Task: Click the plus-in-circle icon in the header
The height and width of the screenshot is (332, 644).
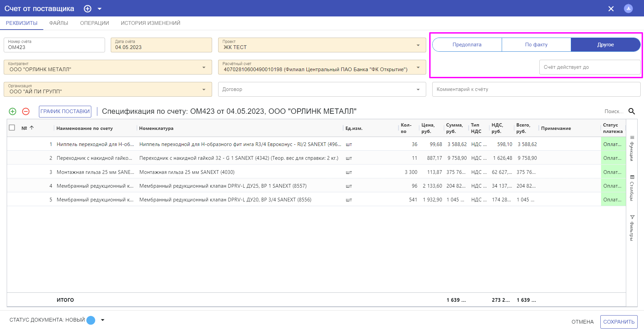Action: point(88,9)
